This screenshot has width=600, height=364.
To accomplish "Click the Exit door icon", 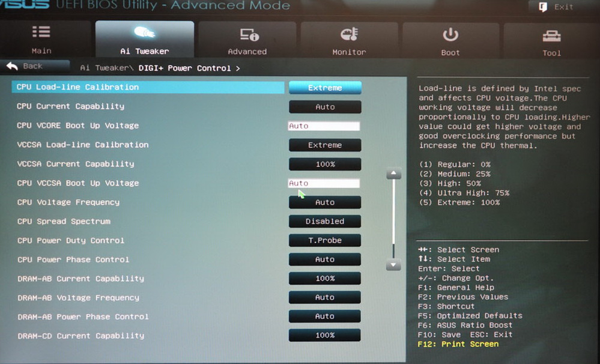I will pos(542,7).
